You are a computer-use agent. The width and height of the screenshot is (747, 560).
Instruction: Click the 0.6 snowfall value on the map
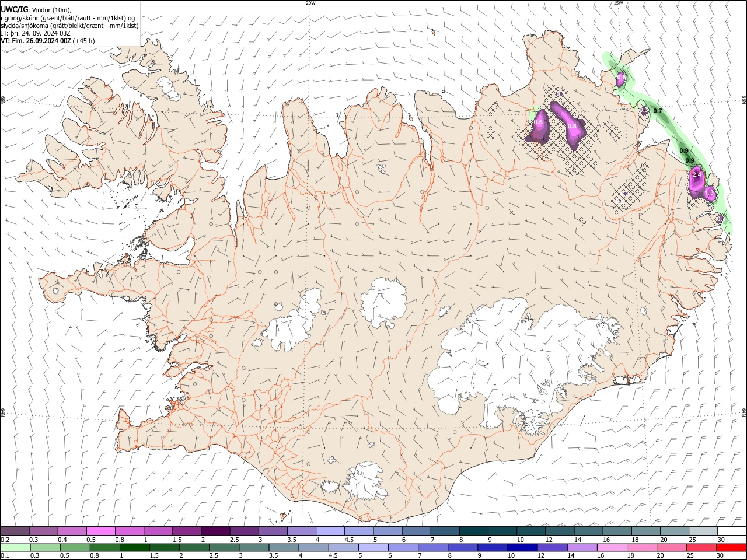pyautogui.click(x=538, y=123)
